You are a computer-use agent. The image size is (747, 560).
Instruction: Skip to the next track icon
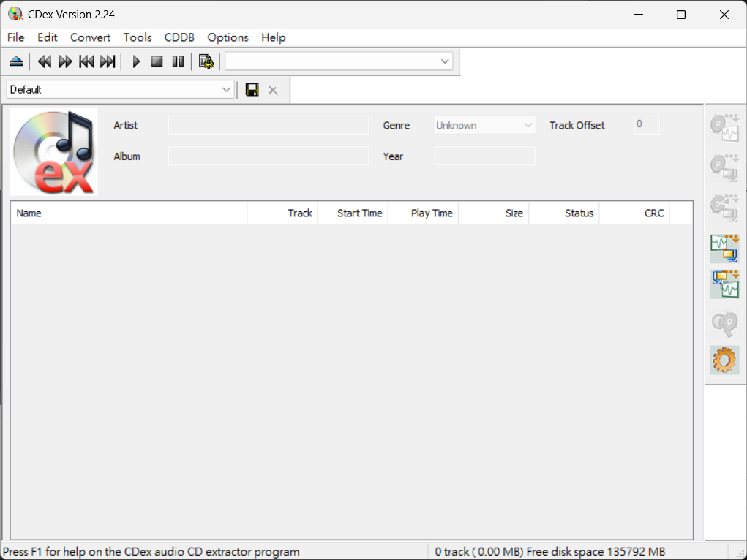(108, 61)
